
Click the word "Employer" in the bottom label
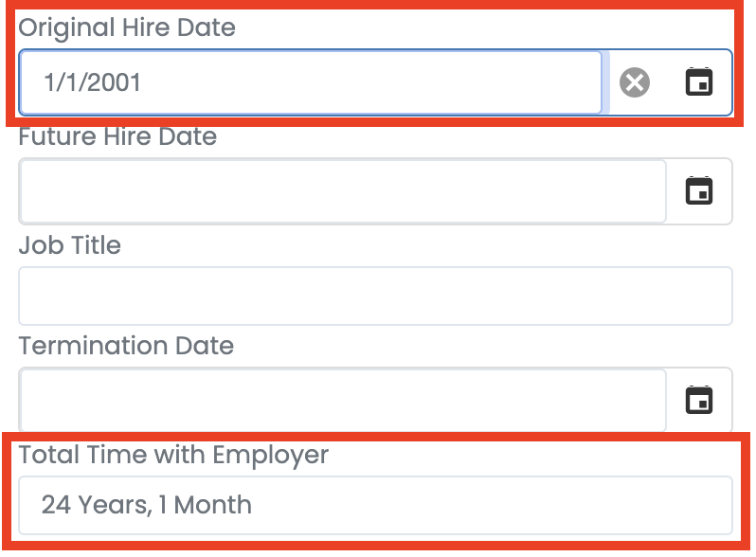pyautogui.click(x=270, y=455)
